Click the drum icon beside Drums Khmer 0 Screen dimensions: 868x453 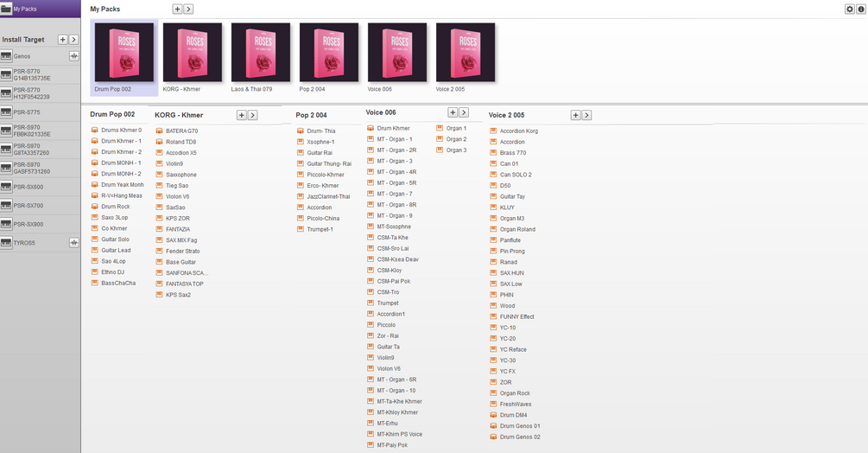pos(95,131)
